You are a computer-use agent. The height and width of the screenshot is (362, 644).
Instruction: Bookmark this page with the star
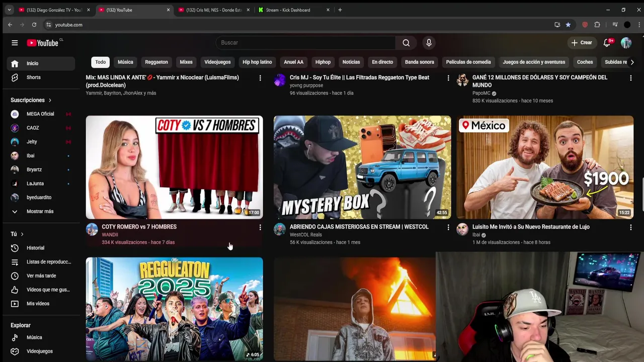[568, 25]
